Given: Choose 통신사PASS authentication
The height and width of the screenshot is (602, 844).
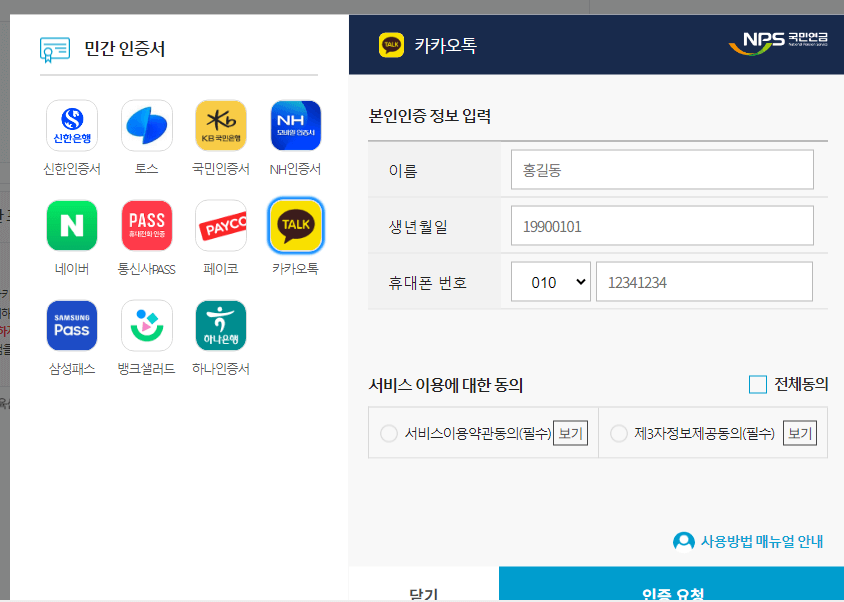Looking at the screenshot, I should (146, 225).
